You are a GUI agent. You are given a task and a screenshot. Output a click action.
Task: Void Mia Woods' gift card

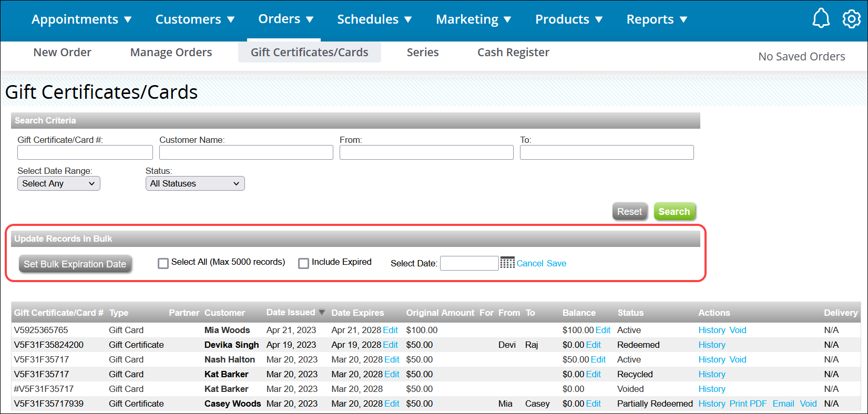(738, 330)
